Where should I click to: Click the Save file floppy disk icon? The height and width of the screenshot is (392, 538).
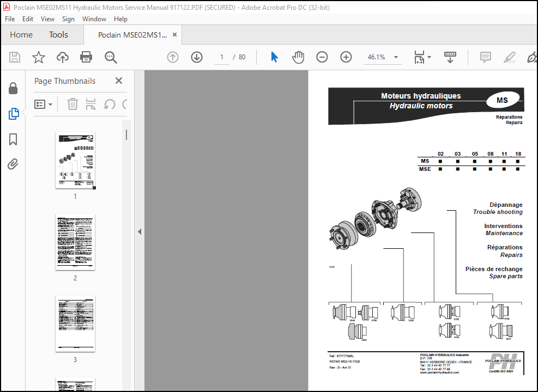click(x=14, y=57)
